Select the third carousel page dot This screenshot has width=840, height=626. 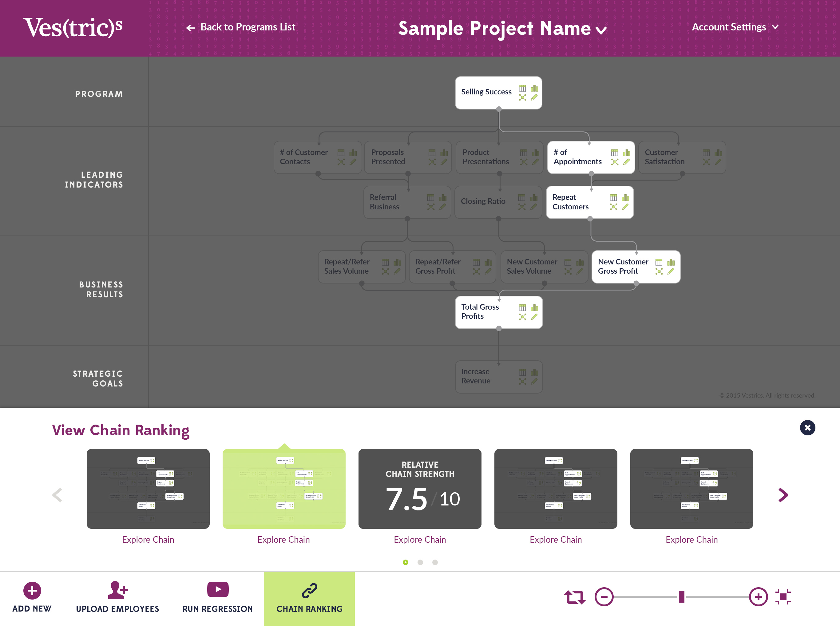pyautogui.click(x=435, y=562)
